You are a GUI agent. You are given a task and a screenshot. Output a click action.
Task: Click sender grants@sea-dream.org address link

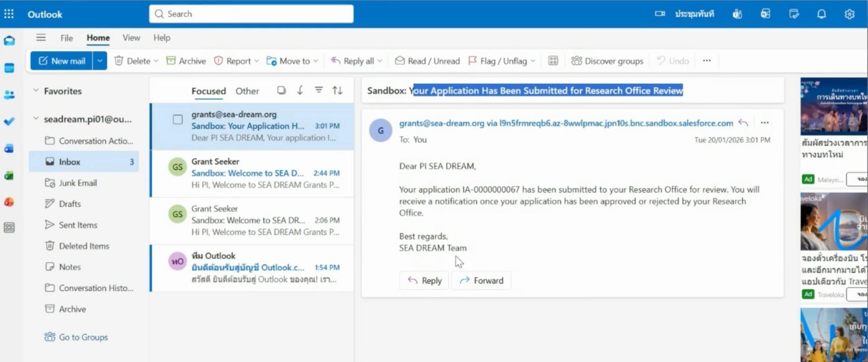441,123
